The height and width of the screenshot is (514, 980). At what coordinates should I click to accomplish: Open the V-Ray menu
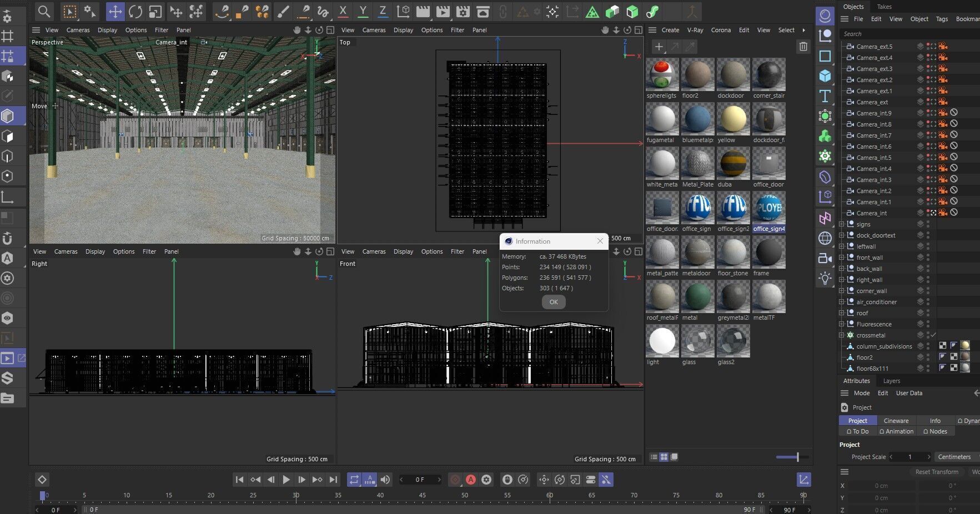coord(695,30)
